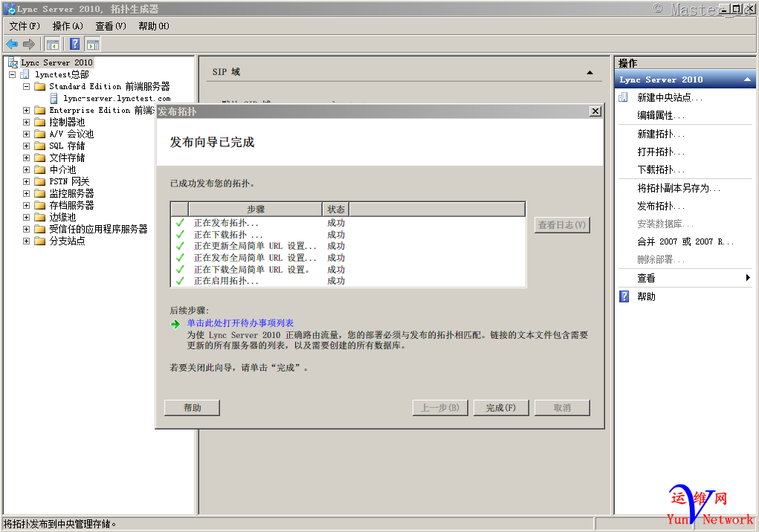759x532 pixels.
Task: Click the 监控服务器 folder icon
Action: tap(40, 193)
